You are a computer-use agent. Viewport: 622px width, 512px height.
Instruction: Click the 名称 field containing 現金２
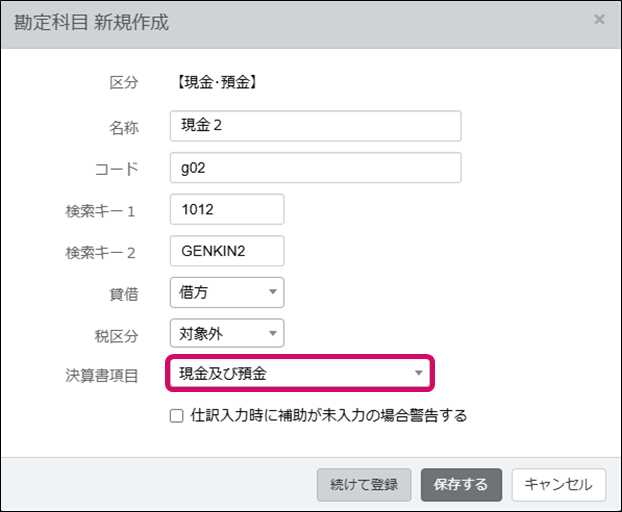(315, 126)
